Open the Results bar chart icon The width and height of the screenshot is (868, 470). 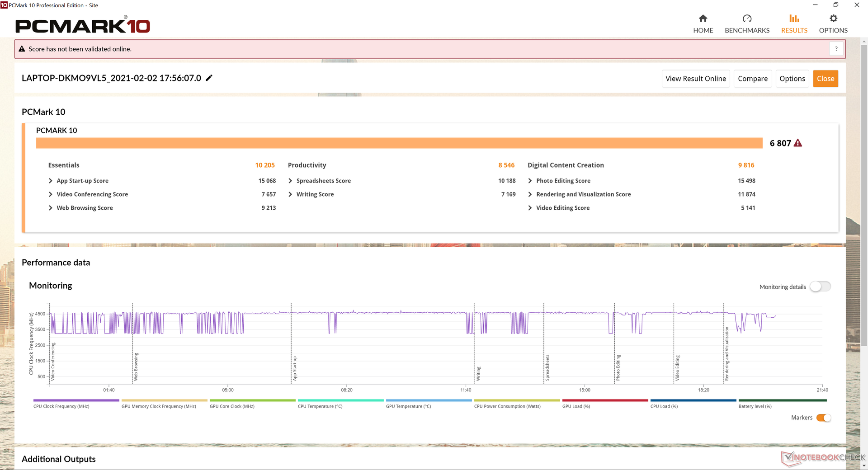[794, 19]
